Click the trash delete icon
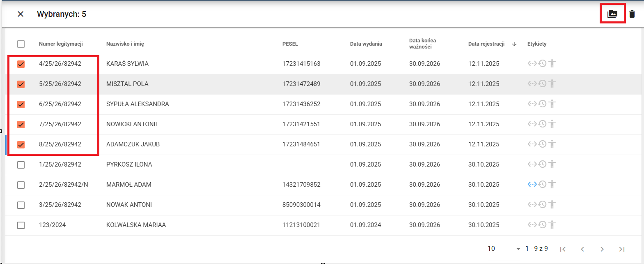This screenshot has height=264, width=644. pos(632,14)
